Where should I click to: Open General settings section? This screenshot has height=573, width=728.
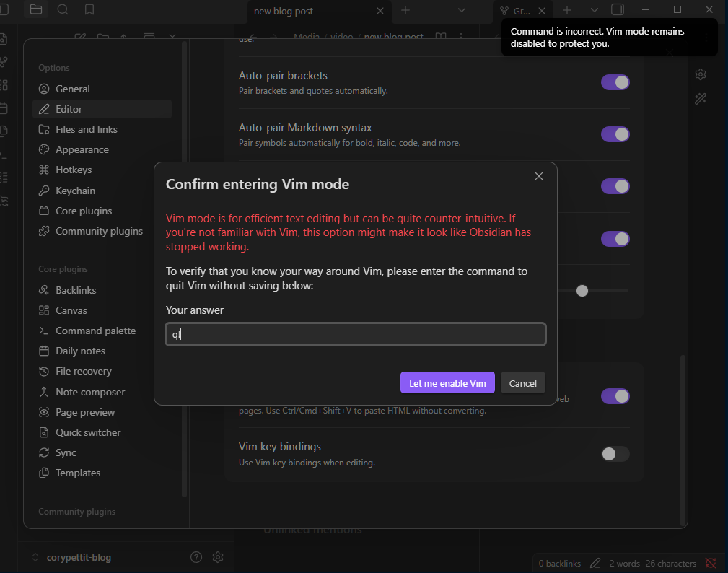102,89
